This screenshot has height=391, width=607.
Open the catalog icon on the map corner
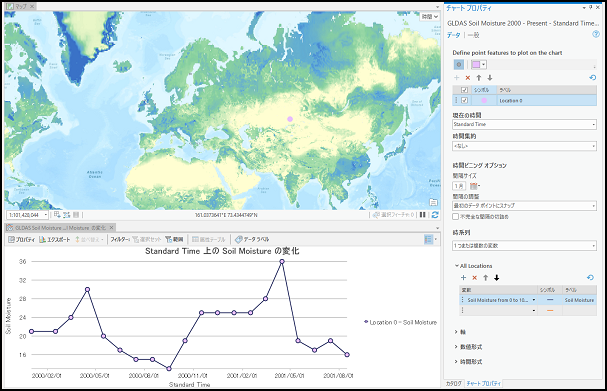click(434, 202)
